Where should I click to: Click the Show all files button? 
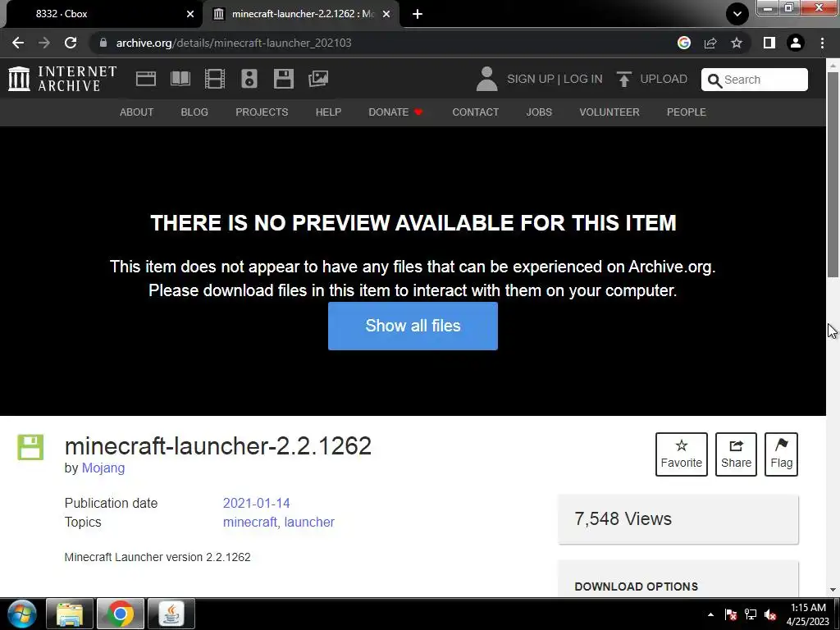tap(413, 326)
